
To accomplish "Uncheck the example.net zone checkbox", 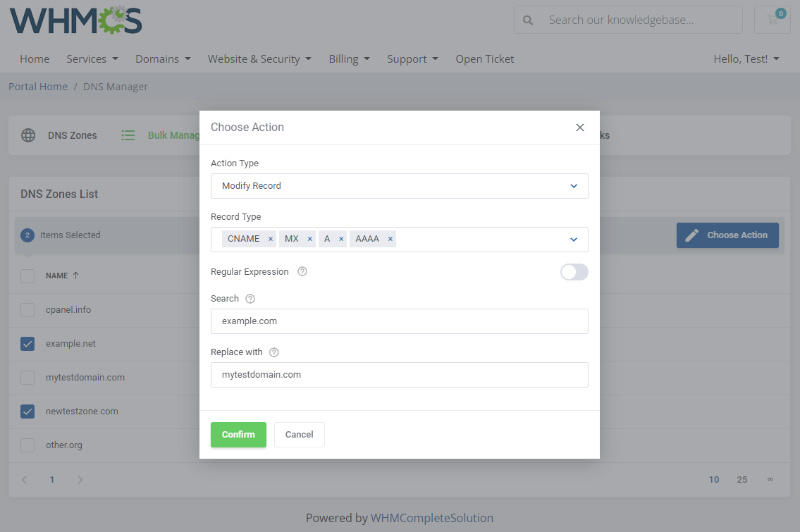I will 27,343.
